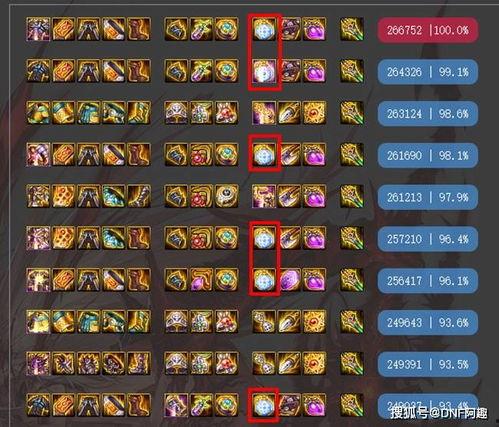Select the red-boxed orb in the 261690 row
This screenshot has height=427, width=499.
click(x=264, y=155)
